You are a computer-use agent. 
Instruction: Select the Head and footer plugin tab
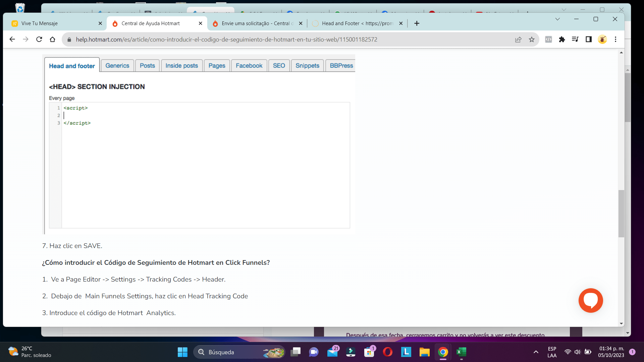pos(72,66)
